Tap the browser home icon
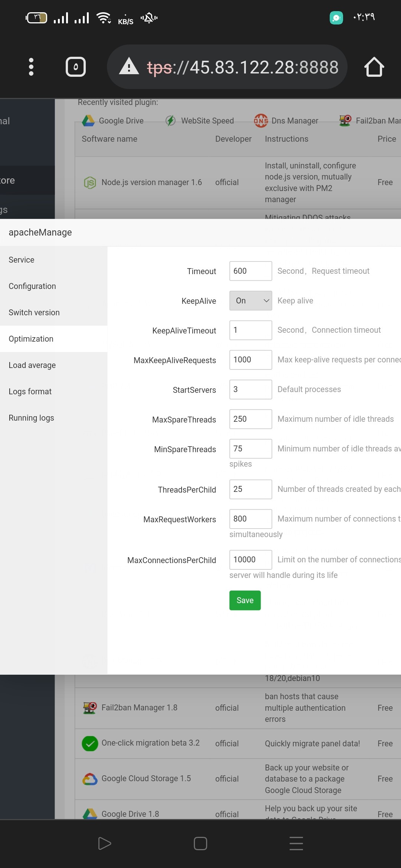The height and width of the screenshot is (868, 401). 374,67
